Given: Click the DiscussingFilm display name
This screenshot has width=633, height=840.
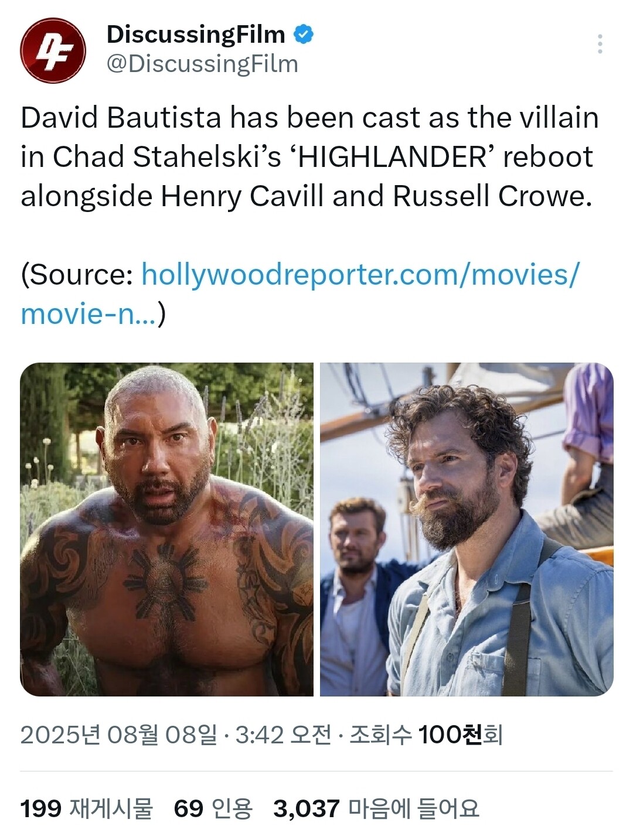Looking at the screenshot, I should coord(196,35).
